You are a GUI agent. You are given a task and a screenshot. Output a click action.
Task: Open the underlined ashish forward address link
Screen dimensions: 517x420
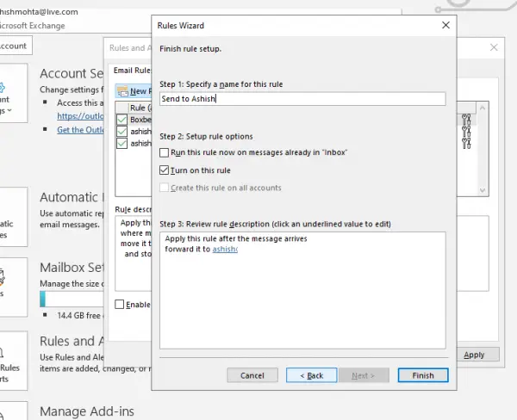pos(225,249)
